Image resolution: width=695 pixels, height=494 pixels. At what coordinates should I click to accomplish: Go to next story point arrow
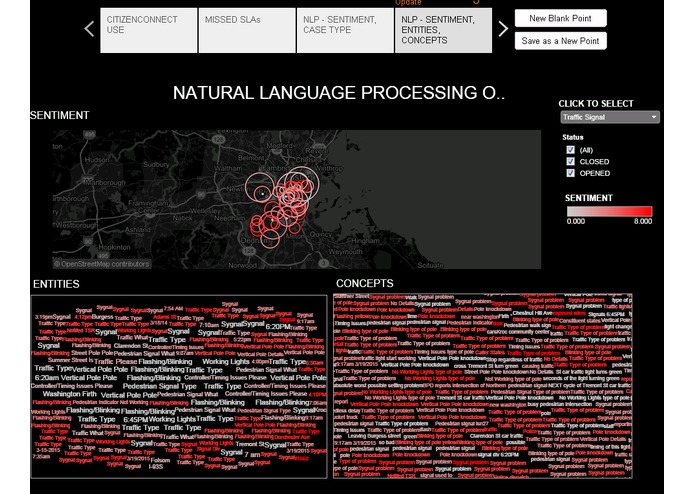coord(503,29)
